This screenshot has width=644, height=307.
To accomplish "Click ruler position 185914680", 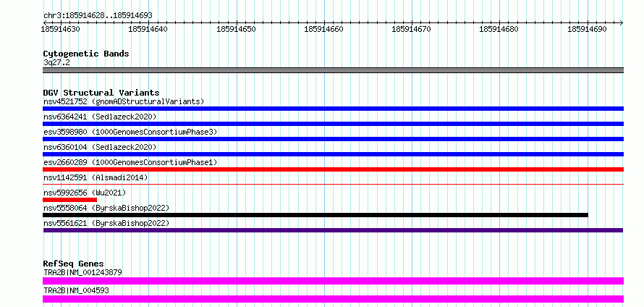I will tap(499, 29).
